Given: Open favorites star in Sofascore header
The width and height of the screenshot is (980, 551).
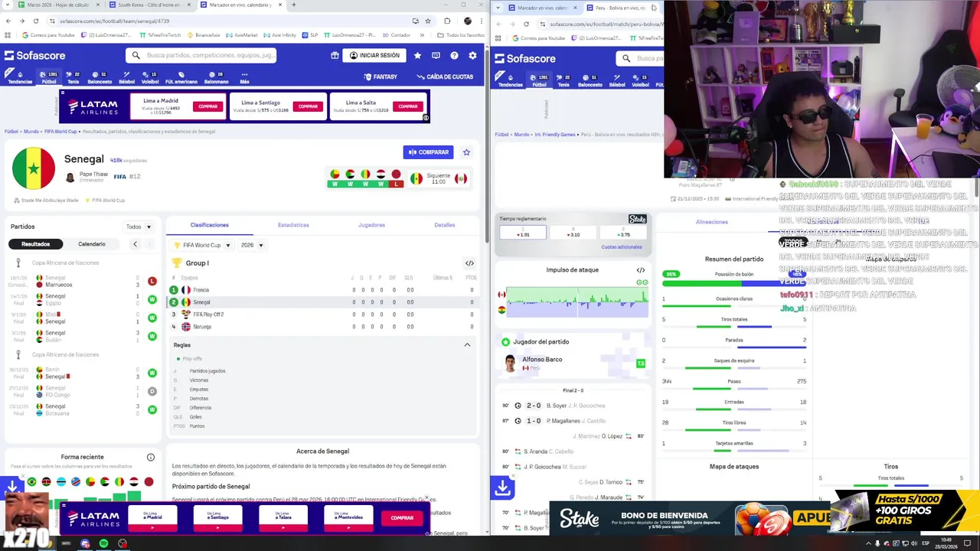Looking at the screenshot, I should point(417,55).
